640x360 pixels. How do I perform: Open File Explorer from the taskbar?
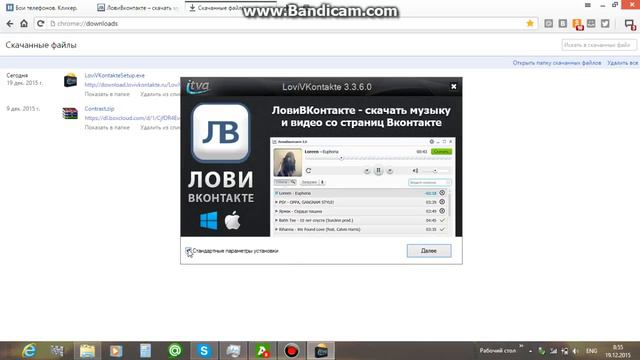pyautogui.click(x=87, y=351)
